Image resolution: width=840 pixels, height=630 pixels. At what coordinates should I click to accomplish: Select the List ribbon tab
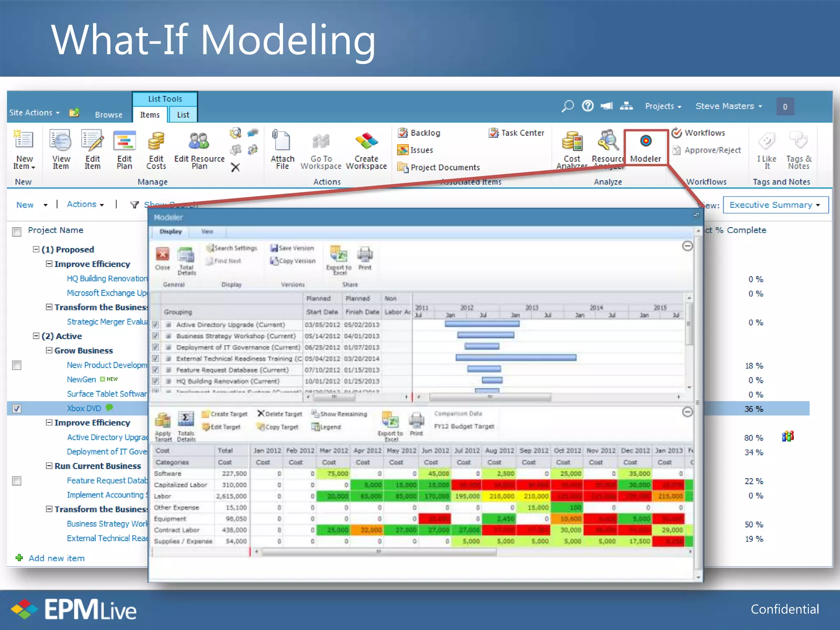[183, 115]
